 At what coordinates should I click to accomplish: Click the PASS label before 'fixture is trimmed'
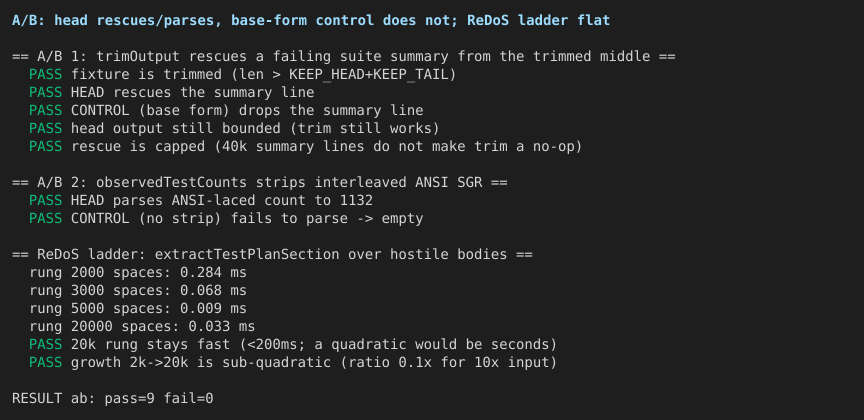click(x=46, y=74)
